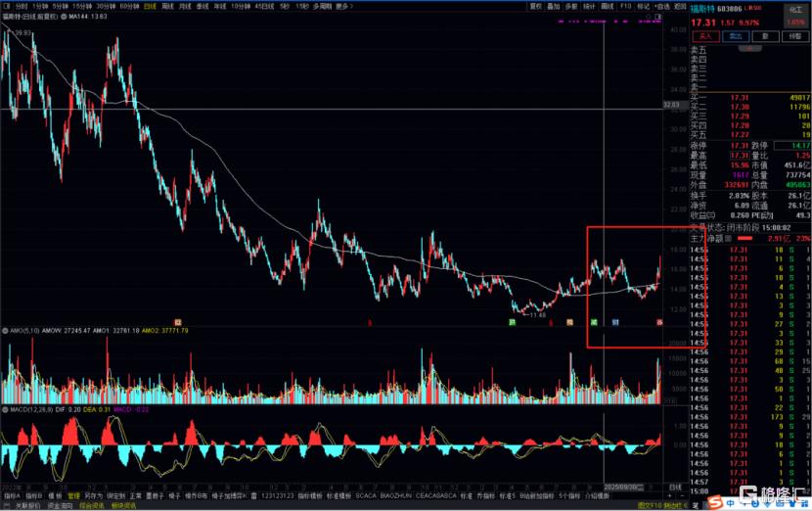Screen dimensions: 812x511
Task: Switch to the 1分钟 timeframe
Action: pos(40,6)
